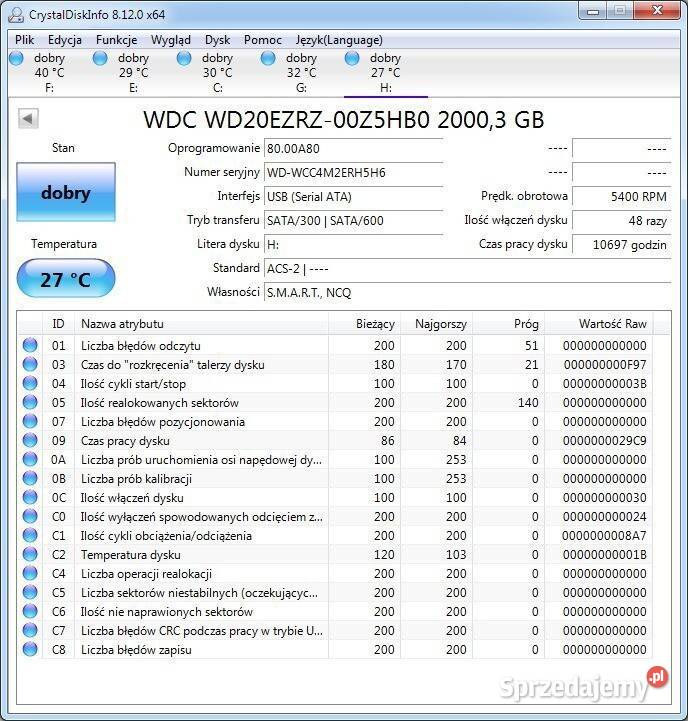This screenshot has height=721, width=688.
Task: Click the firmware field 80.00A80
Action: point(354,149)
